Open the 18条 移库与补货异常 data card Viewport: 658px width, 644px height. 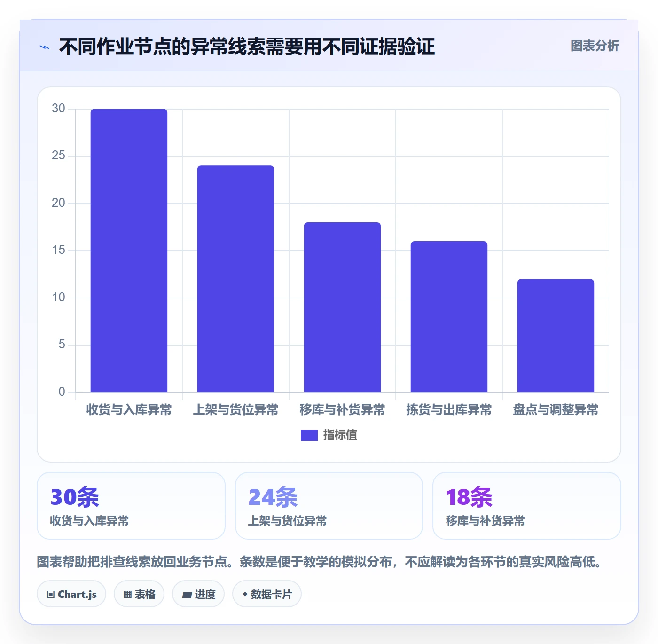click(527, 506)
